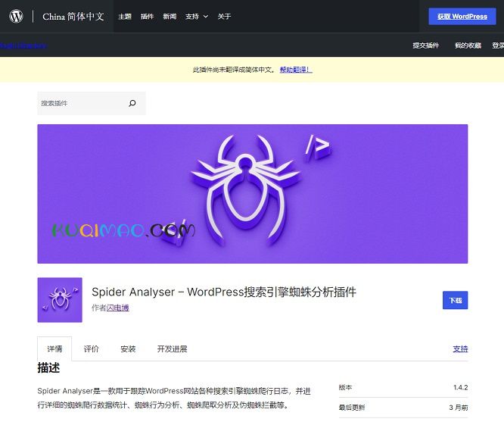The height and width of the screenshot is (422, 504).
Task: Click the purple spider banner image
Action: tap(253, 194)
